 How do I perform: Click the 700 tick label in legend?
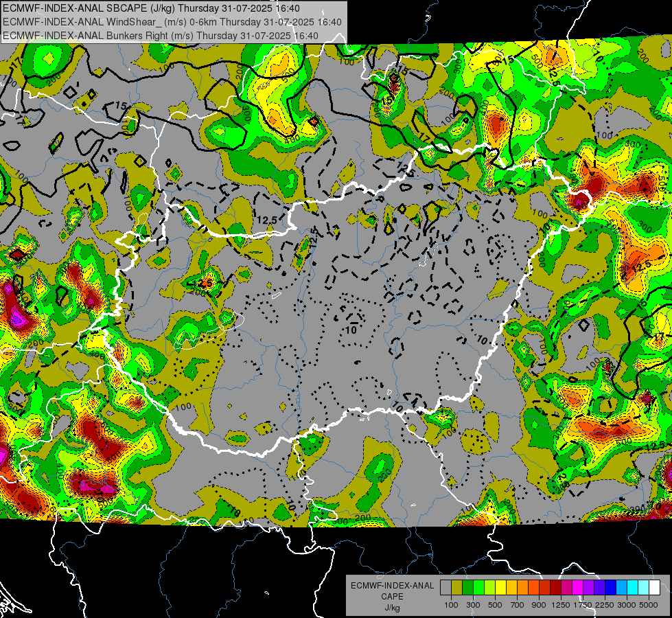tap(518, 605)
